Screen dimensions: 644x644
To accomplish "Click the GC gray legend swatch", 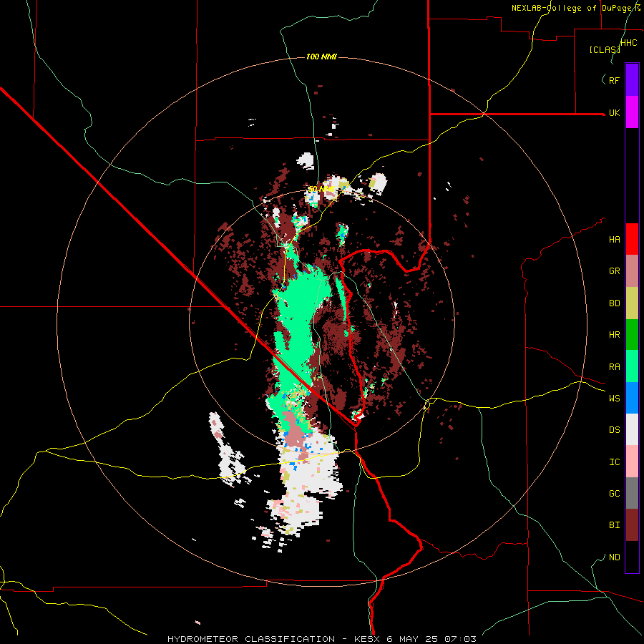I will [x=632, y=493].
